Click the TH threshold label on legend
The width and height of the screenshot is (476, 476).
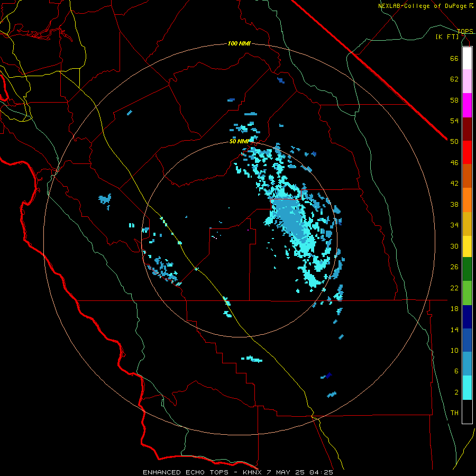pyautogui.click(x=454, y=413)
